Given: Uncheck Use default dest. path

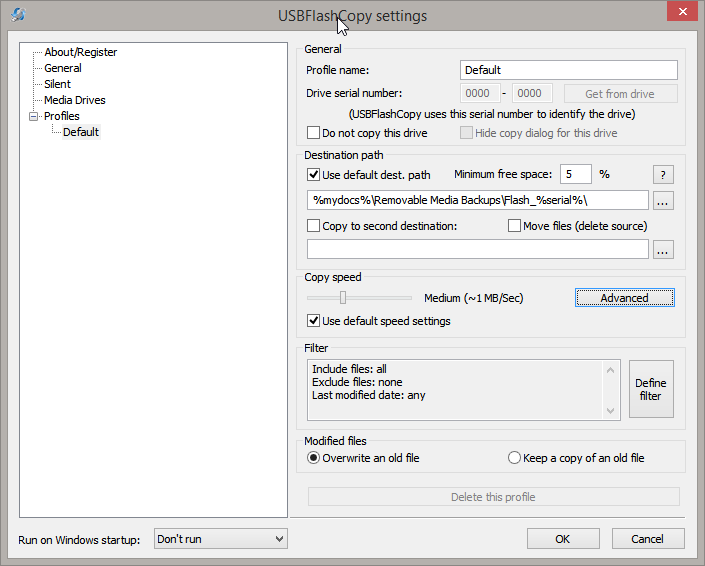Looking at the screenshot, I should click(313, 175).
